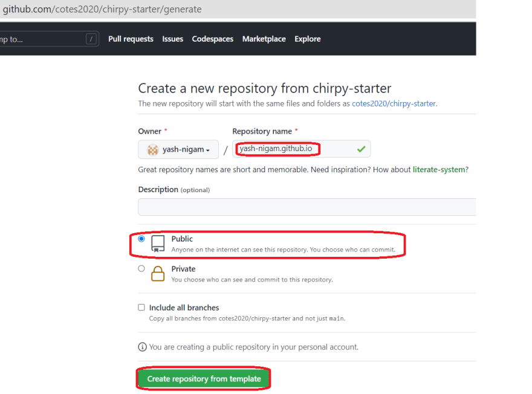The image size is (532, 394).
Task: Click the Public option label text
Action: click(x=182, y=239)
